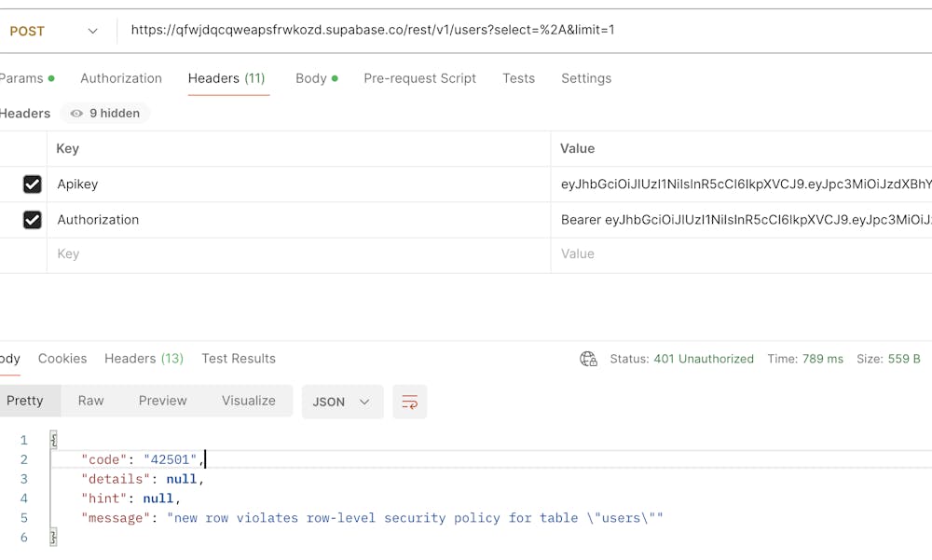Image resolution: width=932 pixels, height=560 pixels.
Task: Click the empty Key input cell
Action: pyautogui.click(x=298, y=254)
